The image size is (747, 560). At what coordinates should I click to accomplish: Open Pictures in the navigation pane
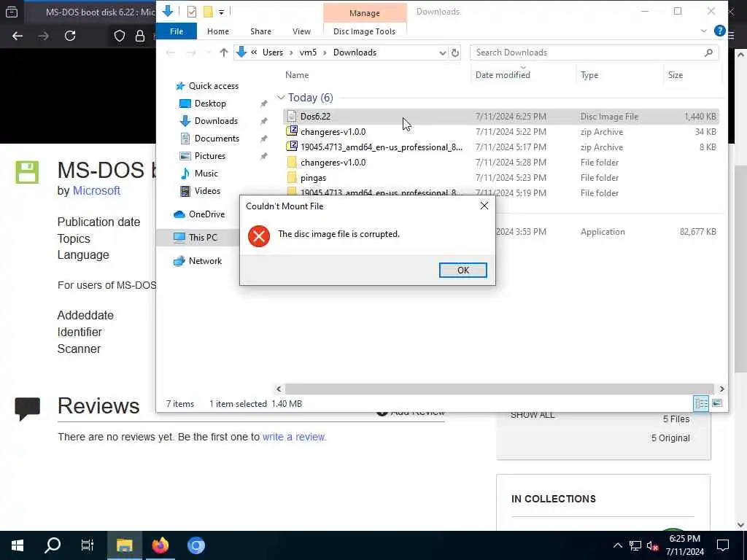click(x=209, y=156)
